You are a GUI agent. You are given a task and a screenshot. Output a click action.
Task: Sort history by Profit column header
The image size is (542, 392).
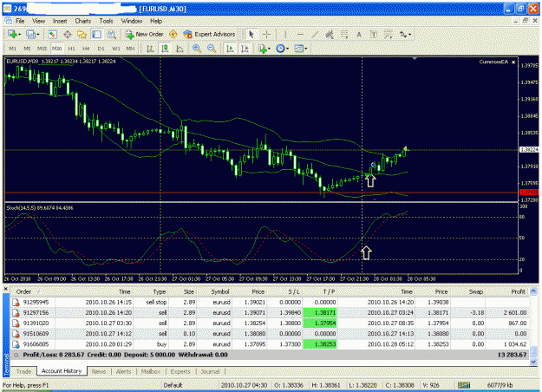coord(507,291)
